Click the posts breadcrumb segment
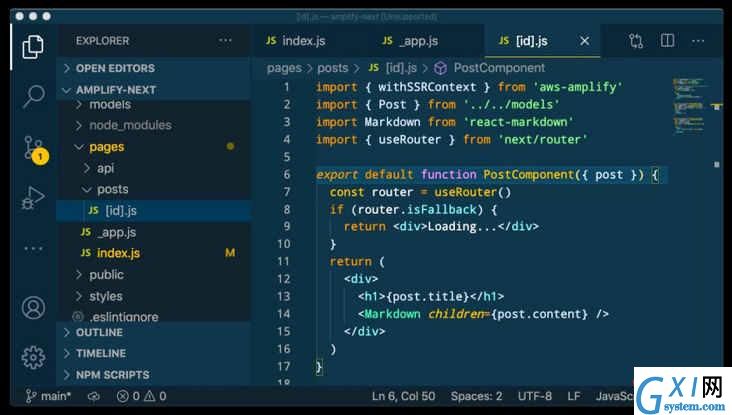This screenshot has height=415, width=732. (332, 68)
